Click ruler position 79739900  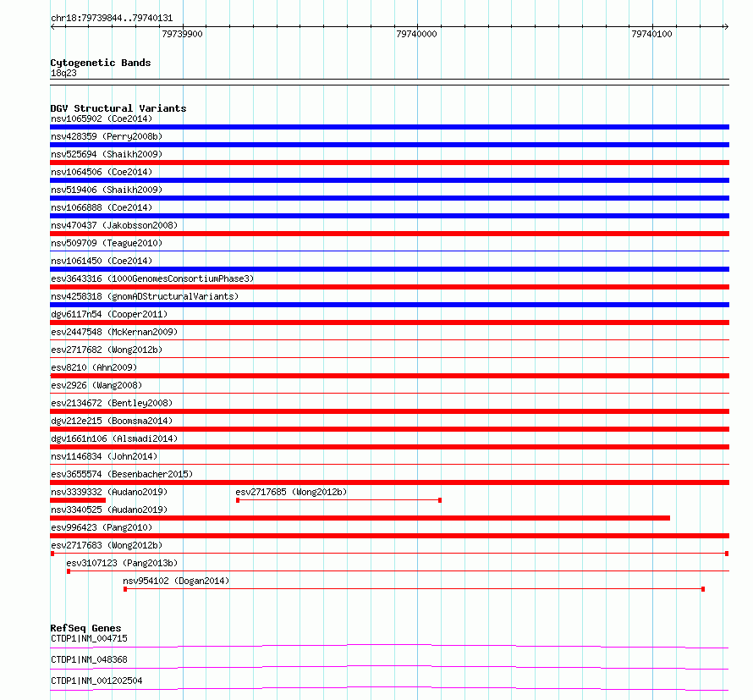click(x=183, y=34)
